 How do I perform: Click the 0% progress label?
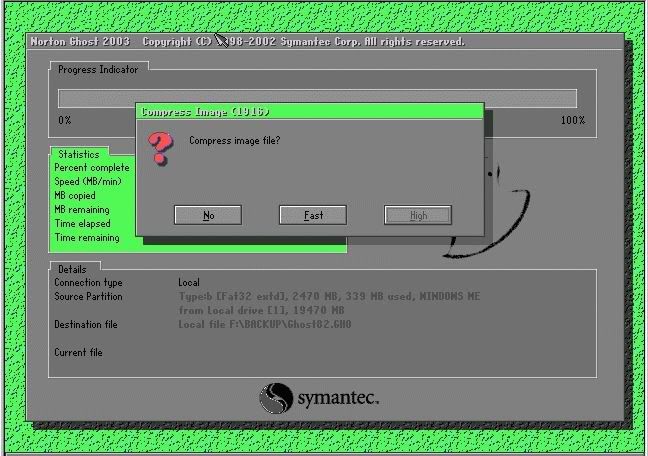coord(65,120)
